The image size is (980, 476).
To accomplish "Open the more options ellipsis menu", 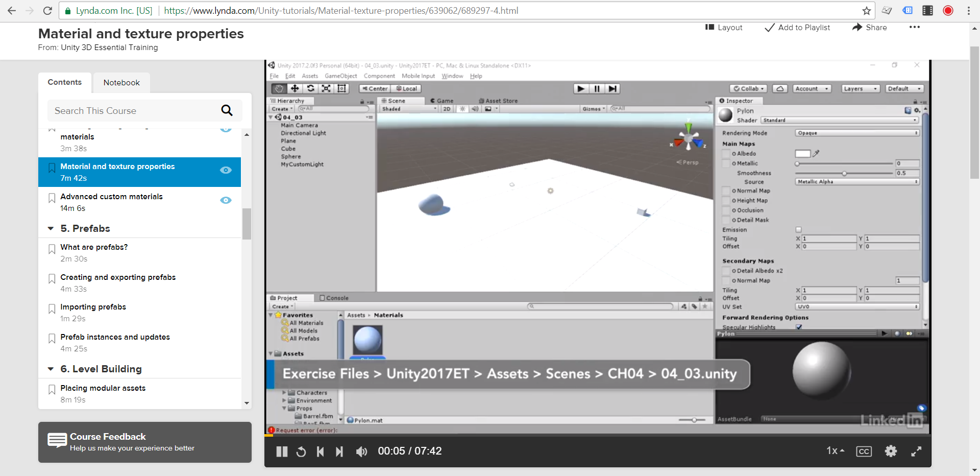I will pyautogui.click(x=914, y=27).
